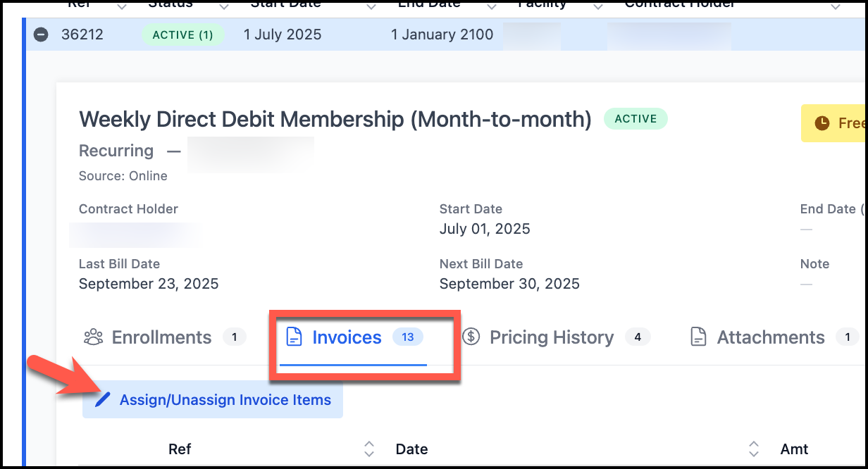Click the Ref header in invoice table
The image size is (868, 469).
[x=180, y=449]
